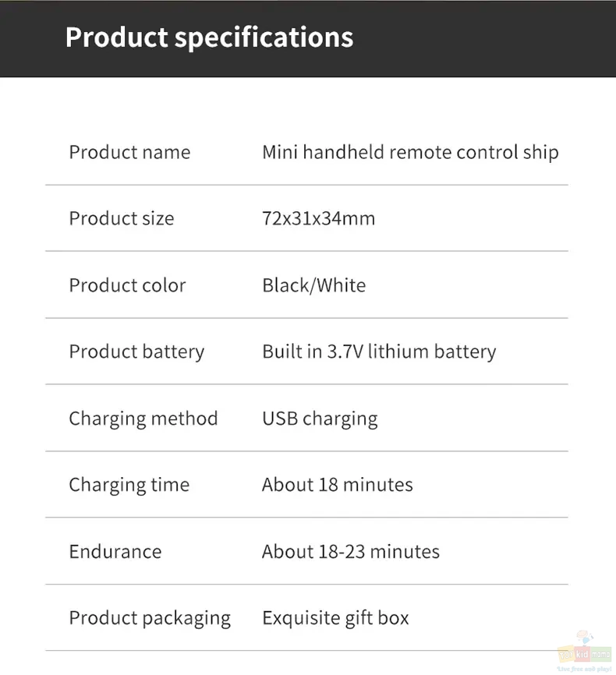616x675 pixels.
Task: Click the About 18-23 minutes value
Action: pos(351,552)
